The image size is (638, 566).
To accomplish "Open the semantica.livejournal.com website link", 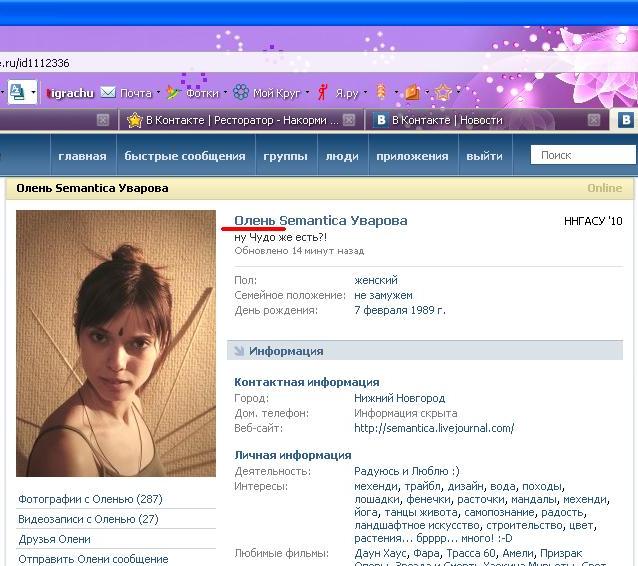I will click(433, 428).
